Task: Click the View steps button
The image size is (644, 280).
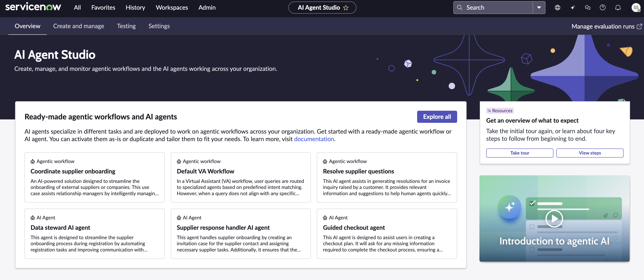Action: [x=590, y=153]
